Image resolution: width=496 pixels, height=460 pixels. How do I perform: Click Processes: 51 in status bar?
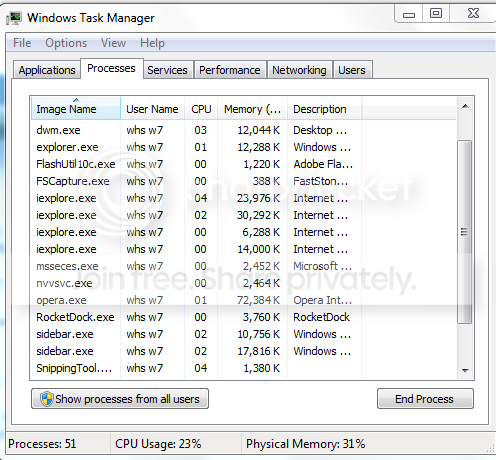pyautogui.click(x=42, y=444)
